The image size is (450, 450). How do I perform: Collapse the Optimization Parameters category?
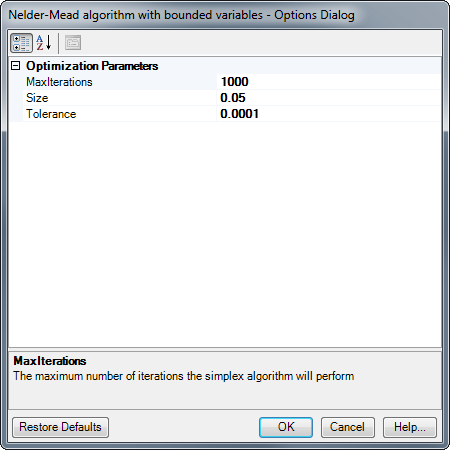(x=15, y=65)
